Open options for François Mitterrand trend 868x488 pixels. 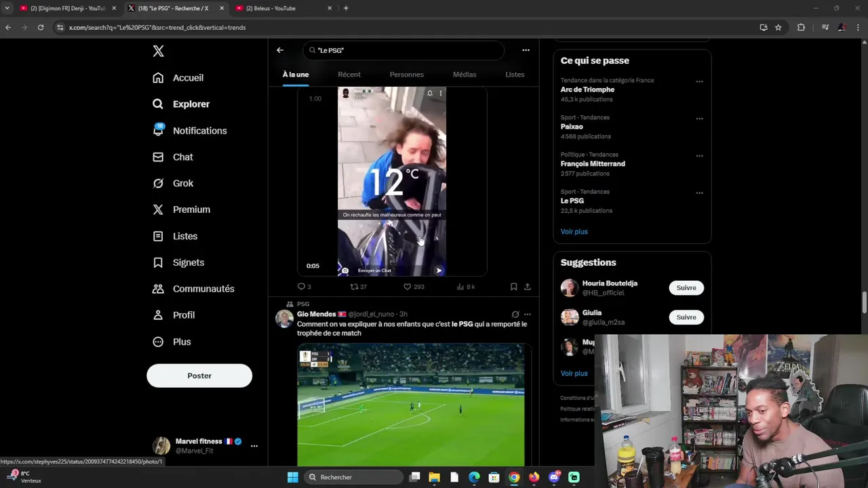point(699,157)
